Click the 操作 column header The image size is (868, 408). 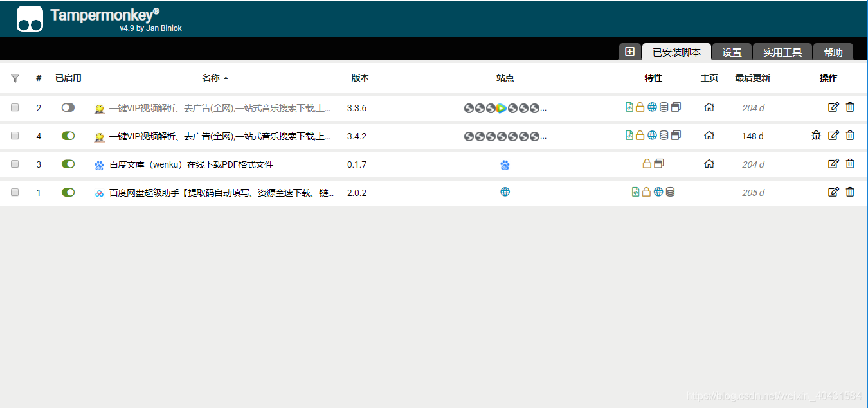[x=829, y=78]
